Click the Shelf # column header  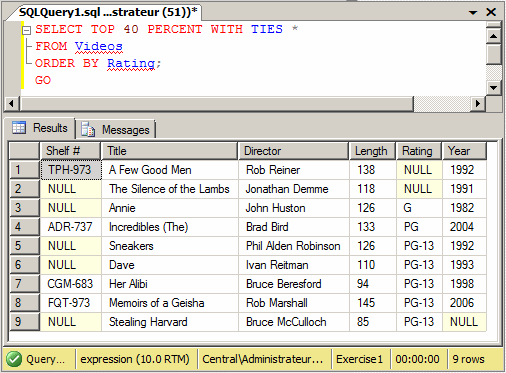point(70,151)
